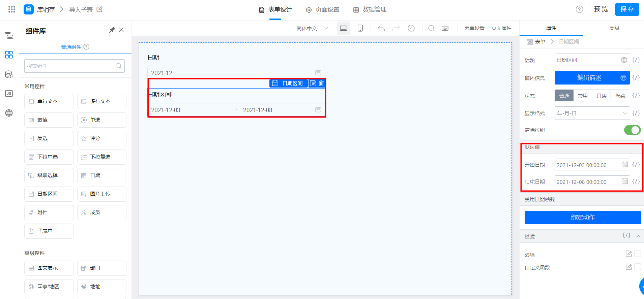Click the 编辑描述 button
The image size is (644, 299).
pos(592,78)
